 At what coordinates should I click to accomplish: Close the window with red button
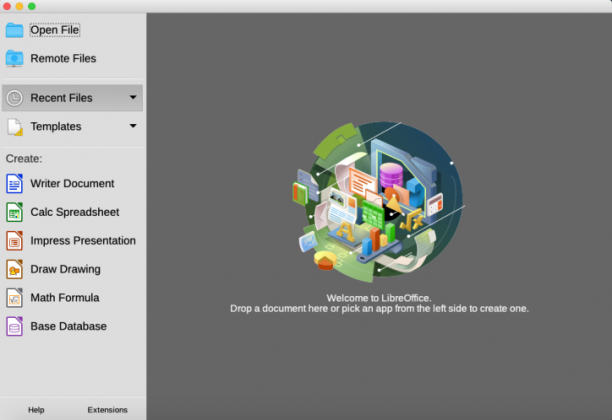tap(7, 6)
